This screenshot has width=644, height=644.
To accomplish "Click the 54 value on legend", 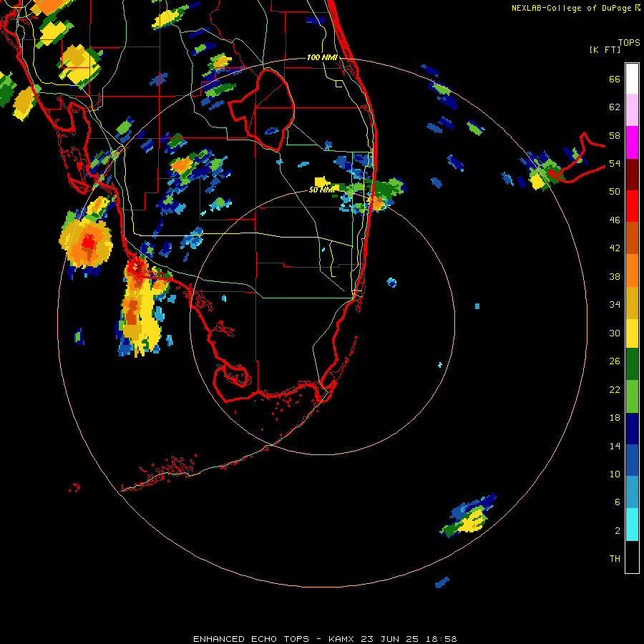I will tap(615, 163).
